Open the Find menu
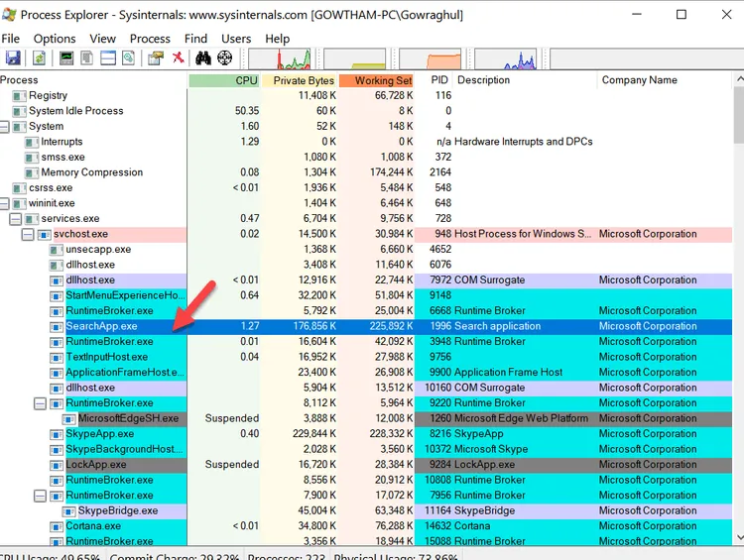744x560 pixels. tap(196, 39)
